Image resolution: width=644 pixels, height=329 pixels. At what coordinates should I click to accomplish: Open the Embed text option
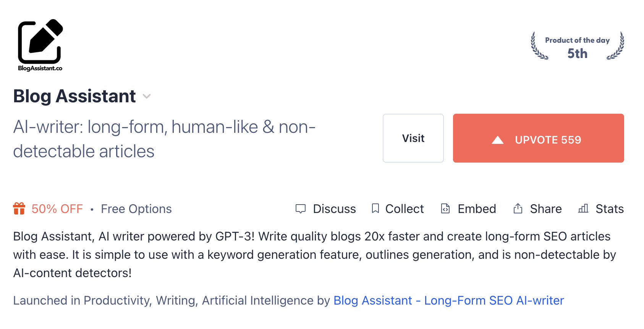[477, 209]
